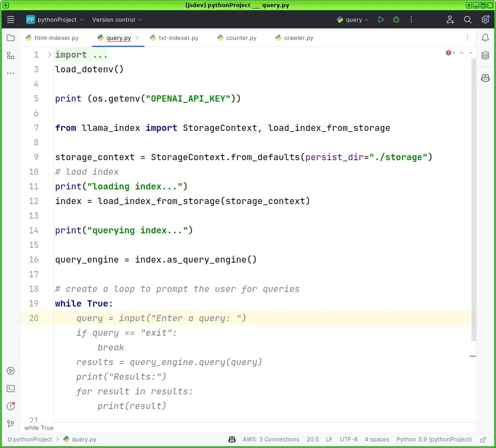
Task: Toggle read-only lock for the file
Action: pos(483,440)
